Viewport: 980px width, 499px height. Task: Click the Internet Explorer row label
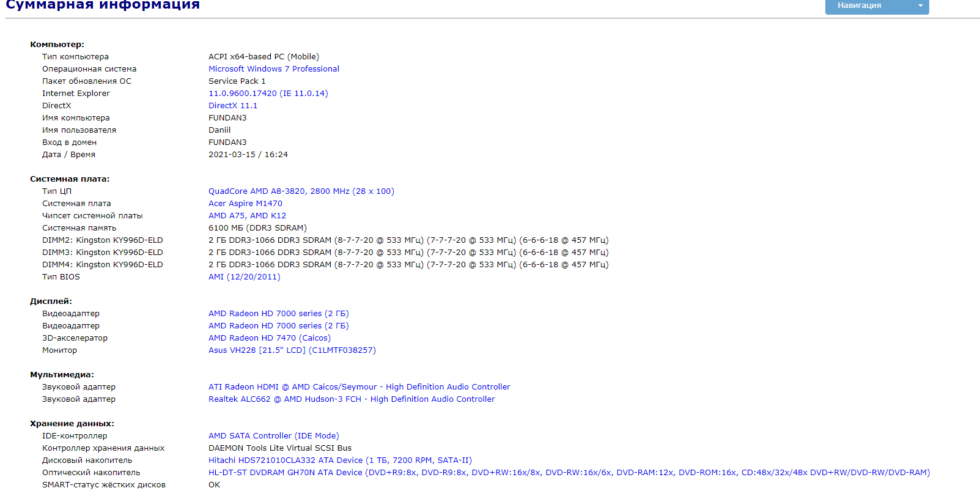point(76,94)
